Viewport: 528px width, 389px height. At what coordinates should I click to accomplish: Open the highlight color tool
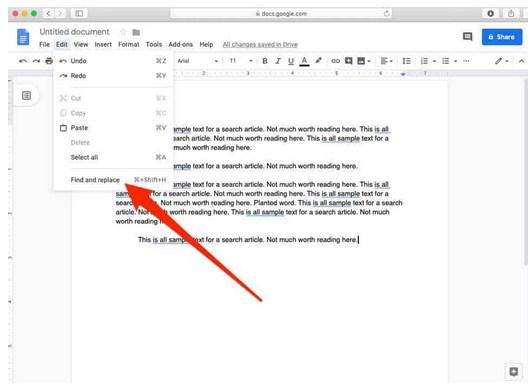(318, 61)
